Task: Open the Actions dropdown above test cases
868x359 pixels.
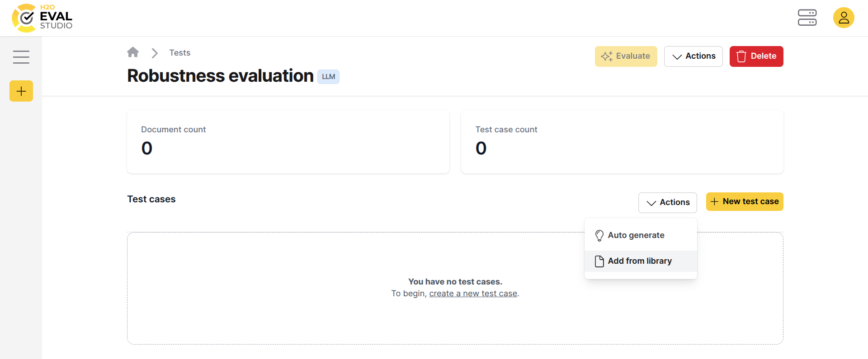Action: click(668, 202)
